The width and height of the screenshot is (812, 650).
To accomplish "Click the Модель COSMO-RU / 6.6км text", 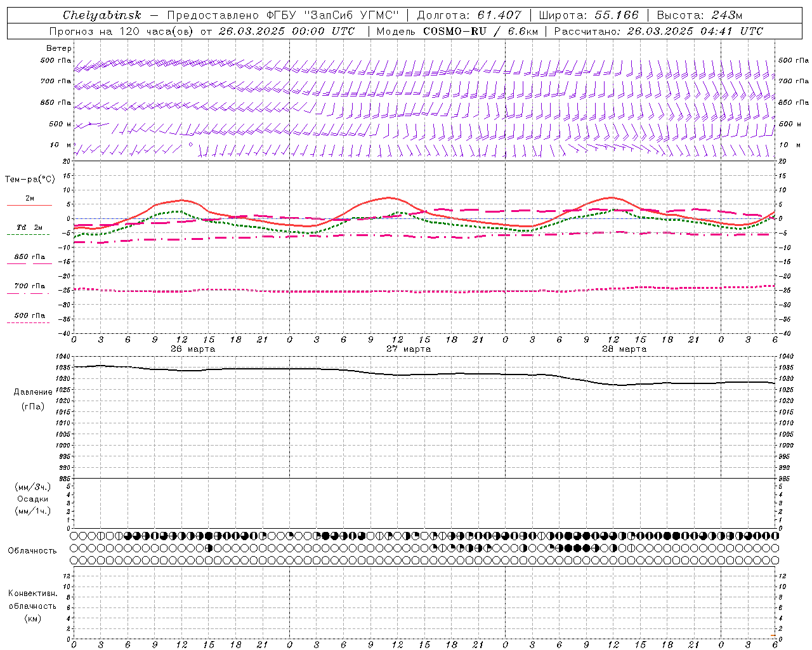I will tap(457, 31).
